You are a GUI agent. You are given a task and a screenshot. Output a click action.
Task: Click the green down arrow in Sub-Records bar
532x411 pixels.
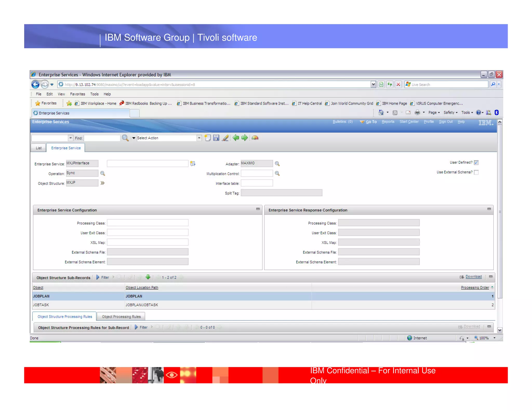(x=148, y=277)
